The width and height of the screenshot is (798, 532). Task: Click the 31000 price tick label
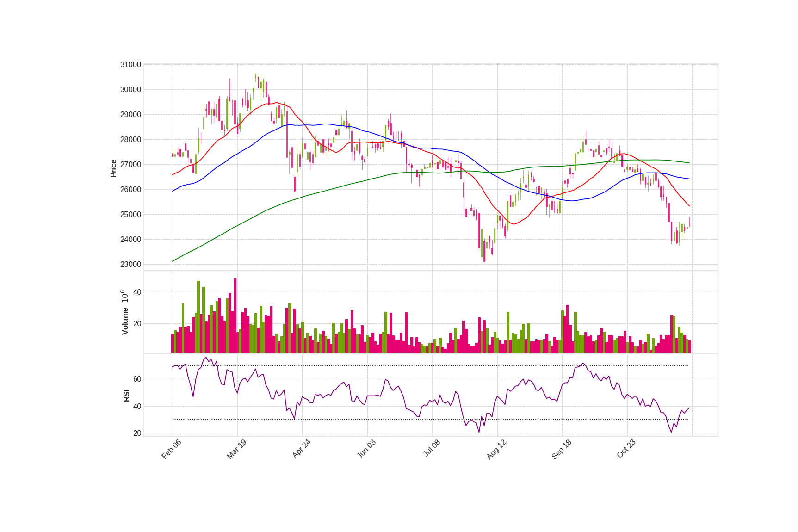(130, 65)
